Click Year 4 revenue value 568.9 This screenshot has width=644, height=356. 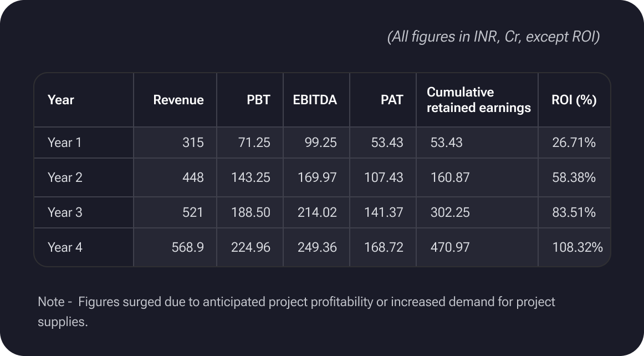[188, 247]
